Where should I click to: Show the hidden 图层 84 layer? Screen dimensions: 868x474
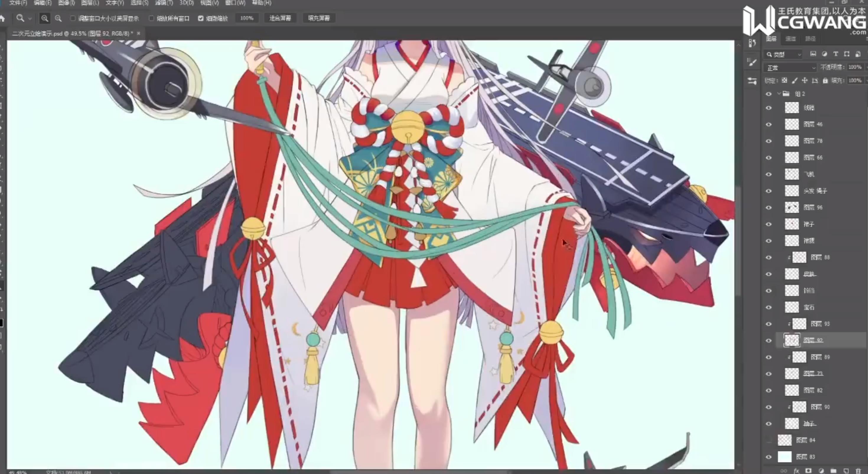point(768,440)
